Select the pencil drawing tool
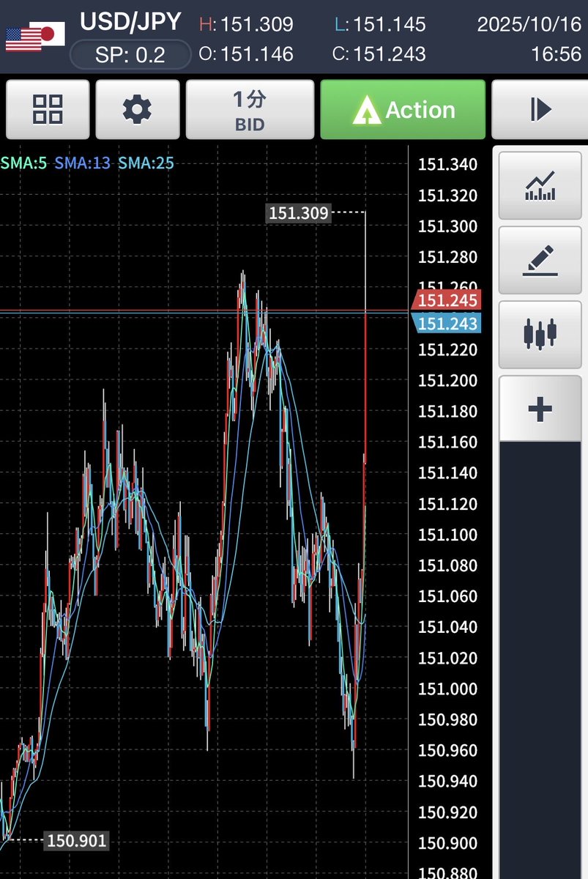 coord(540,260)
